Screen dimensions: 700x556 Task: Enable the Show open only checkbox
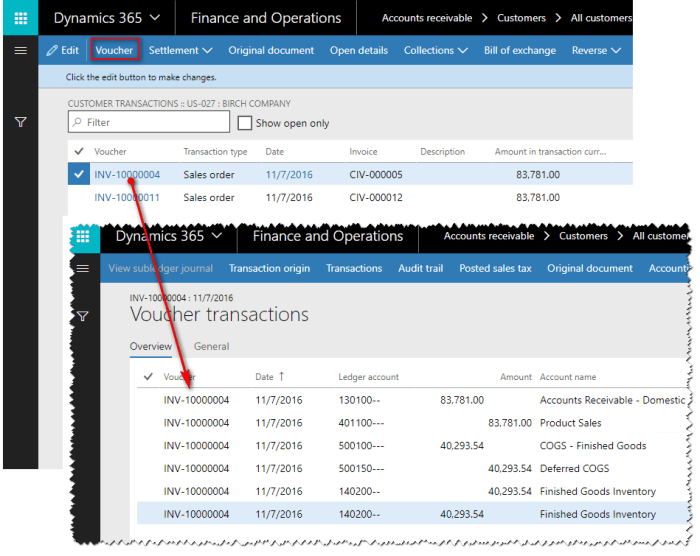pyautogui.click(x=244, y=123)
